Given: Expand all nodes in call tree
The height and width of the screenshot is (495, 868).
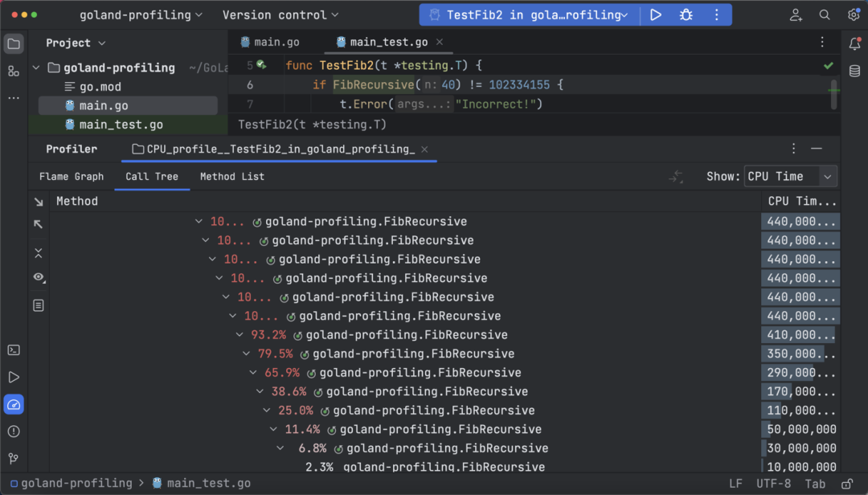Looking at the screenshot, I should click(39, 202).
